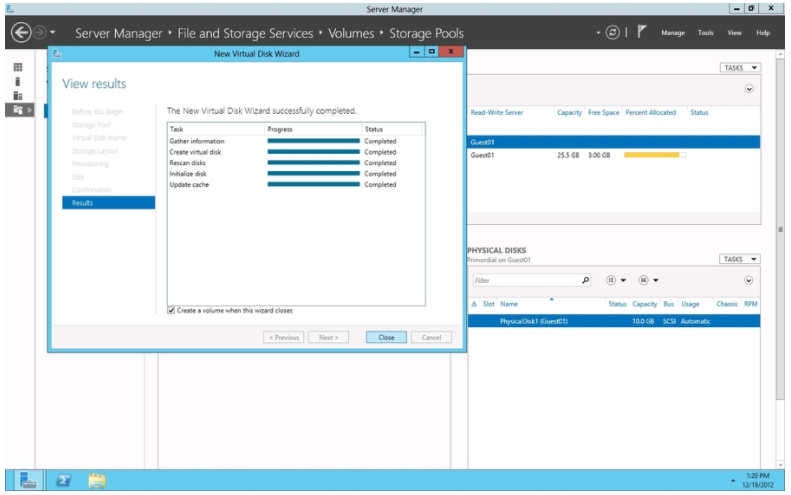The image size is (791, 495).
Task: Click the Guest01 percent allocated bar
Action: click(655, 155)
